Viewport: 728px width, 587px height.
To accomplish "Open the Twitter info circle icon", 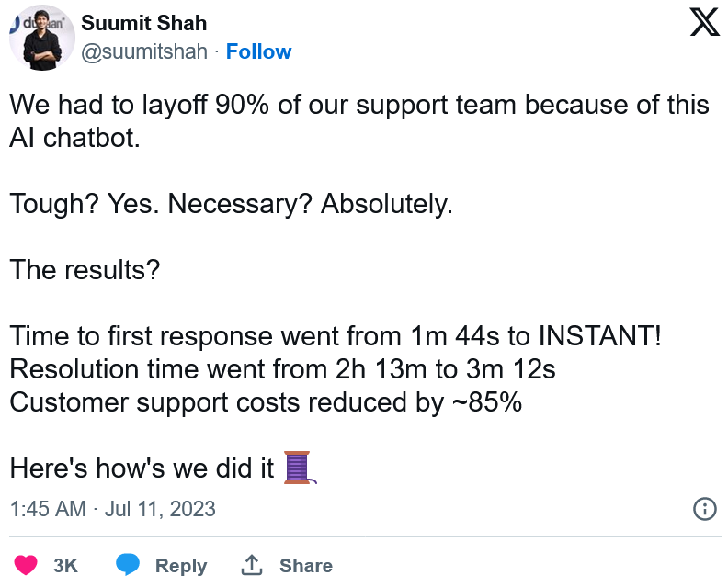I will [x=704, y=508].
